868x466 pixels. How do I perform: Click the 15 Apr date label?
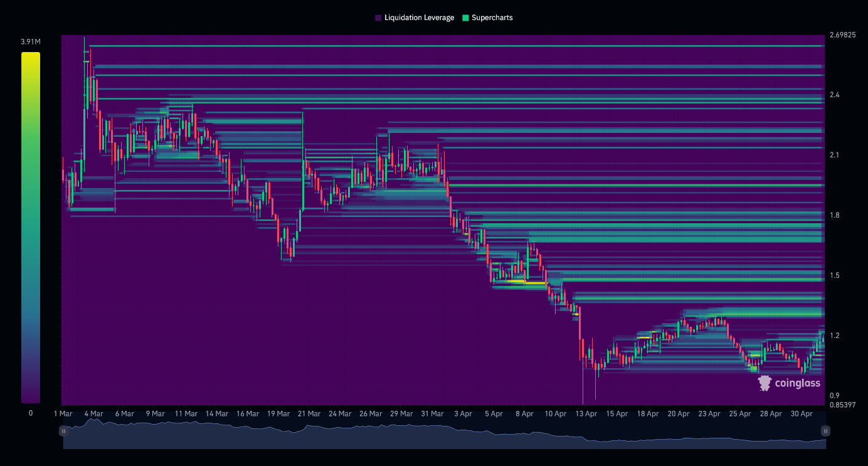(x=617, y=414)
